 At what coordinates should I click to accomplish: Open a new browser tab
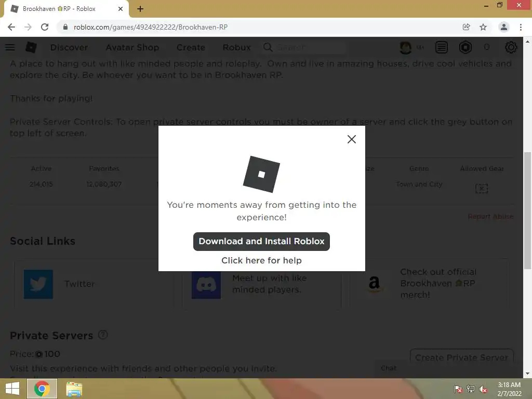coord(140,9)
